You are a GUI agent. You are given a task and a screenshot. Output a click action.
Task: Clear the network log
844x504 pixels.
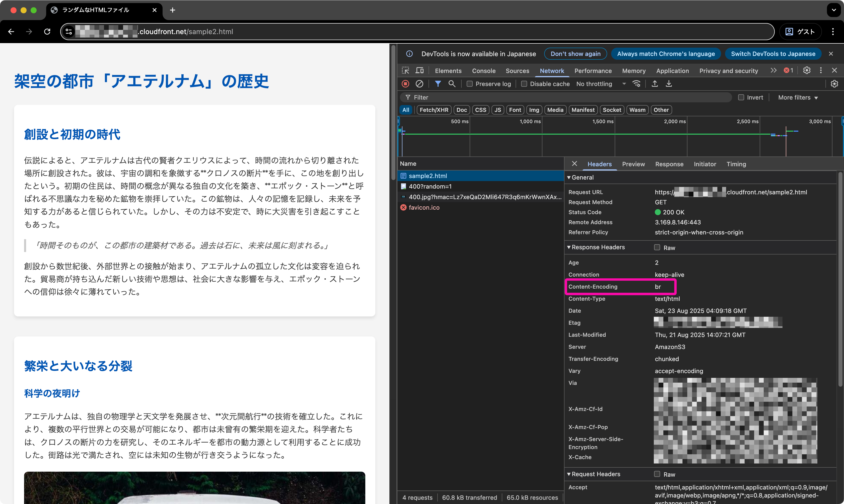419,83
